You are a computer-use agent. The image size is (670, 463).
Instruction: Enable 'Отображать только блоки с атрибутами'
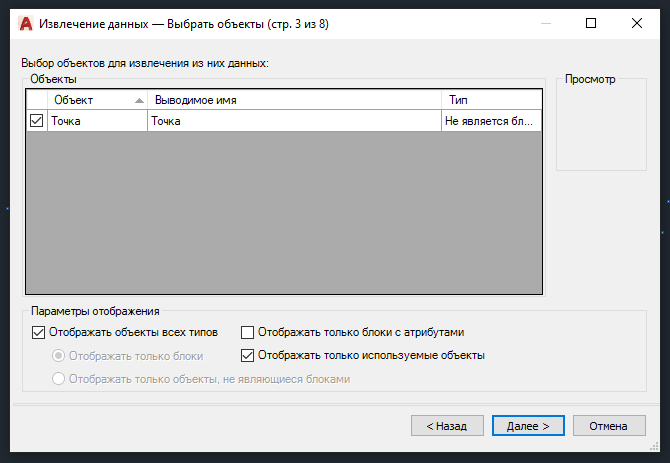point(248,333)
